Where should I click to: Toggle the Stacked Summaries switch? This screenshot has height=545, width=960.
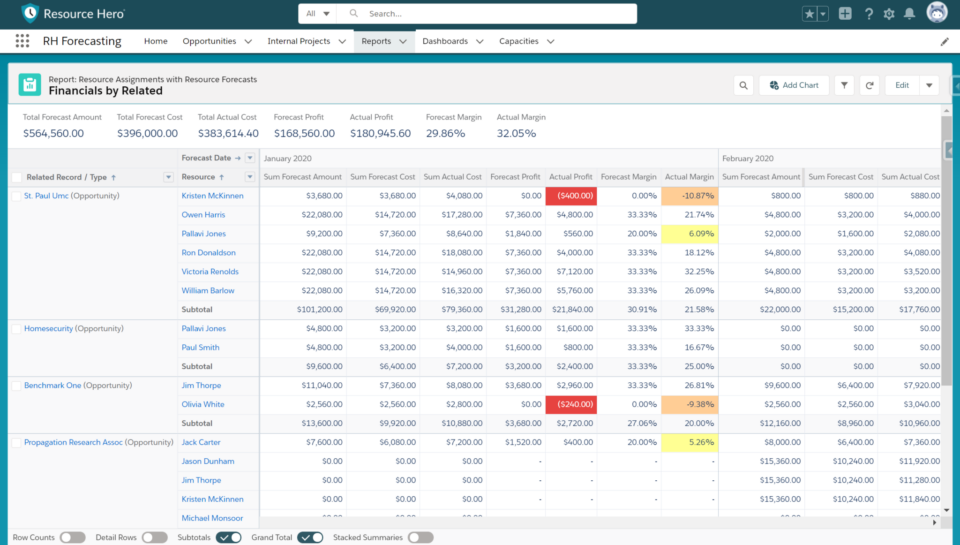tap(421, 537)
